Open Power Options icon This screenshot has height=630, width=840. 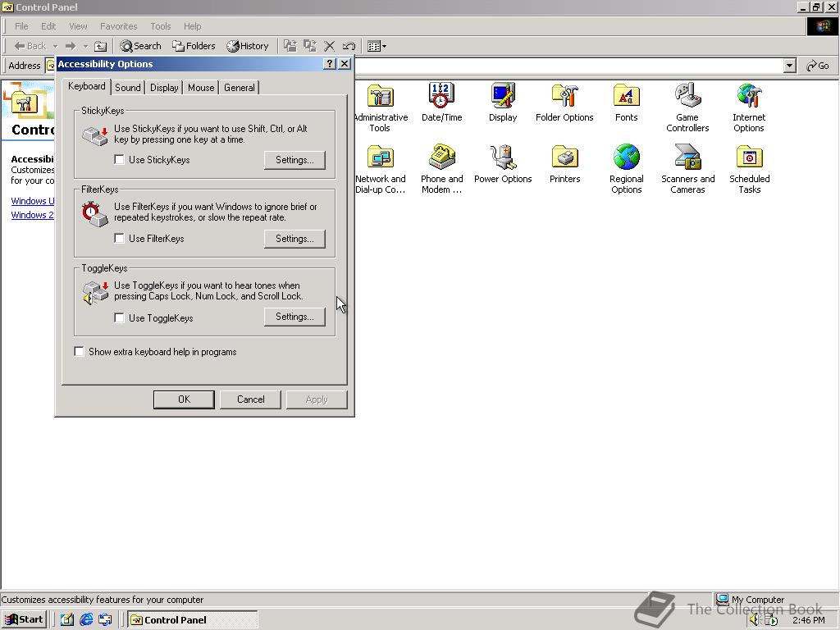503,164
